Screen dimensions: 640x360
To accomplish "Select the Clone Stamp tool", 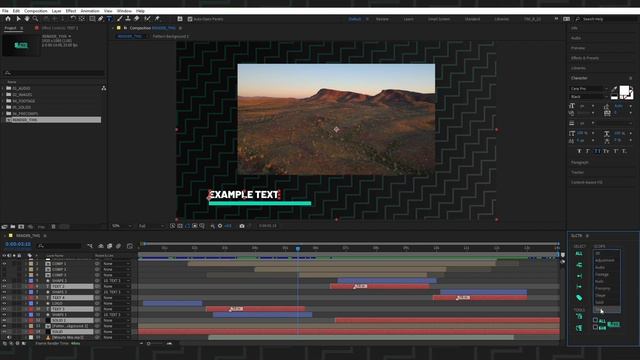I will tap(128, 19).
